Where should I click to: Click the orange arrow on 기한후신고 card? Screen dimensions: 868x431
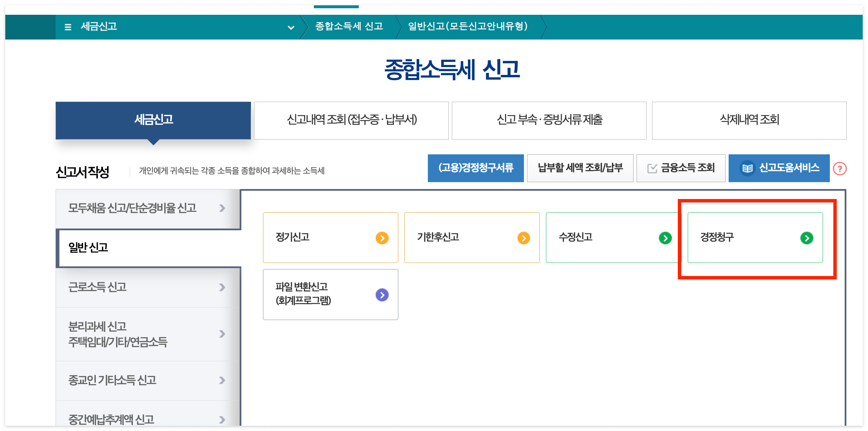523,237
